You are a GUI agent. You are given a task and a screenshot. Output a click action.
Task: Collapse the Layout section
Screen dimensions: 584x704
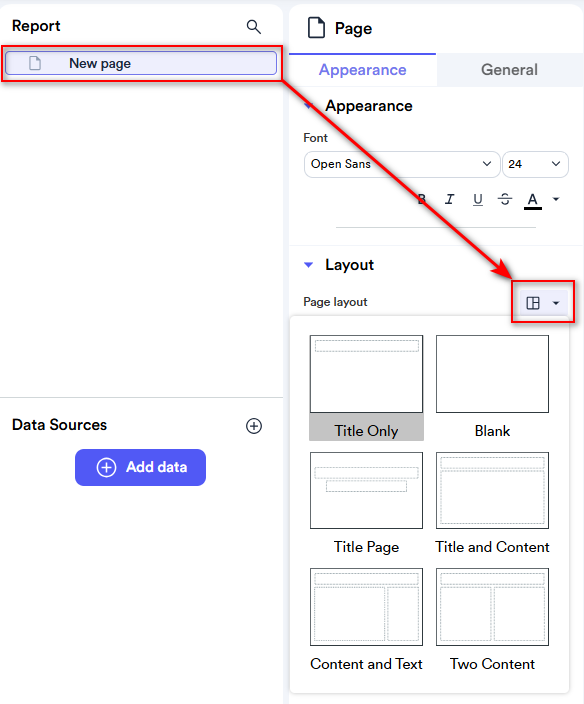[308, 265]
